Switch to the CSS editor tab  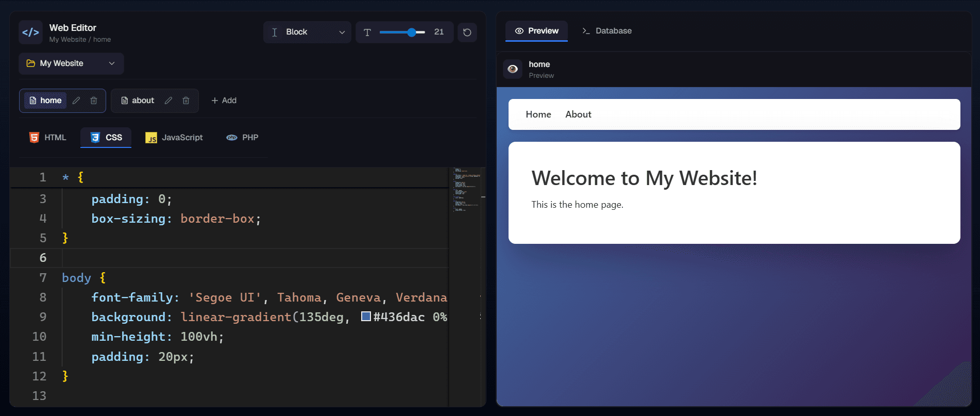pos(106,138)
